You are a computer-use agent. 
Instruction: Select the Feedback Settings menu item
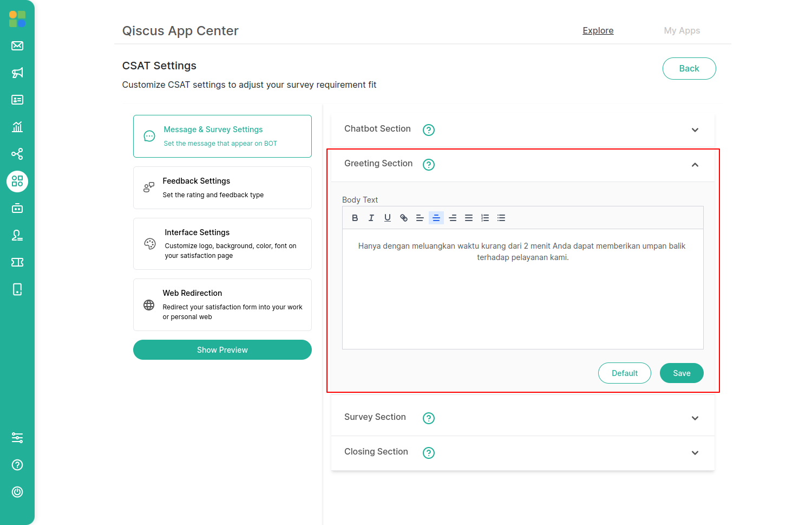(222, 187)
